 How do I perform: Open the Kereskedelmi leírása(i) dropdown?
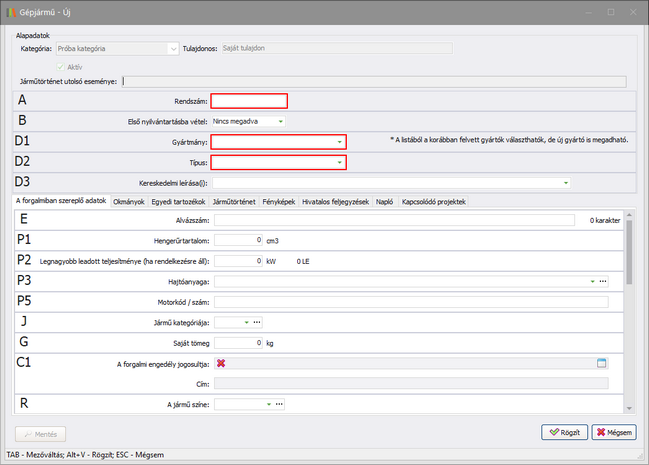pos(566,183)
